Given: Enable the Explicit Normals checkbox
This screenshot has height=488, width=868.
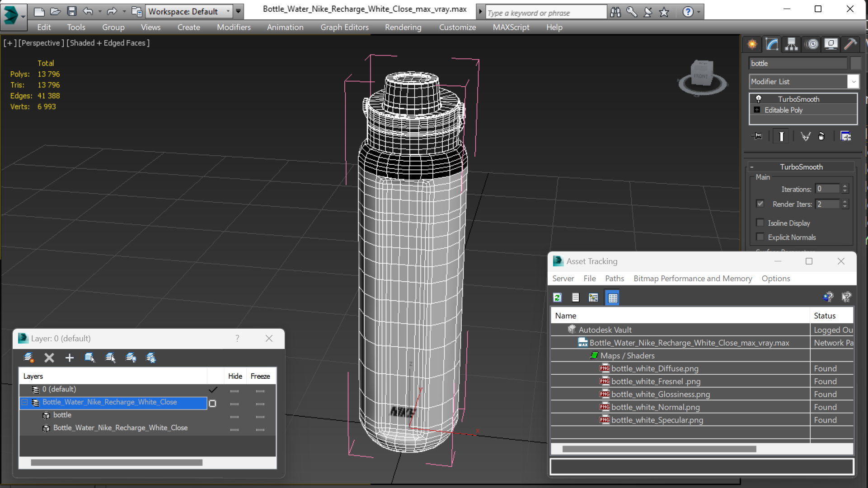Looking at the screenshot, I should click(760, 237).
